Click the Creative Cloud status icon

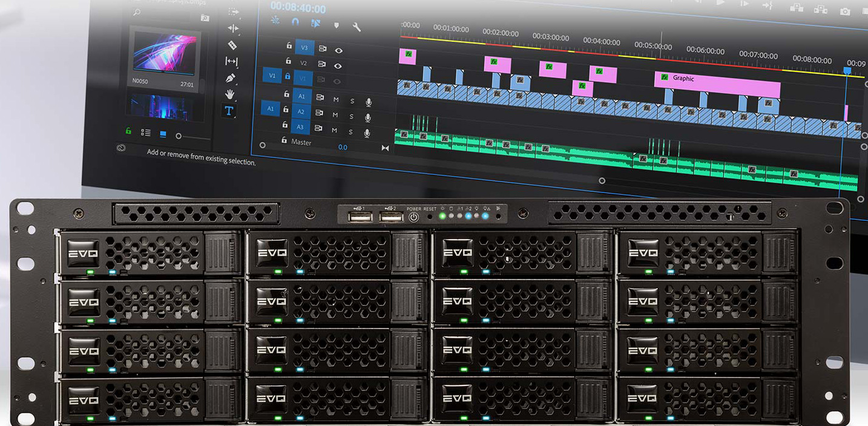pos(121,147)
